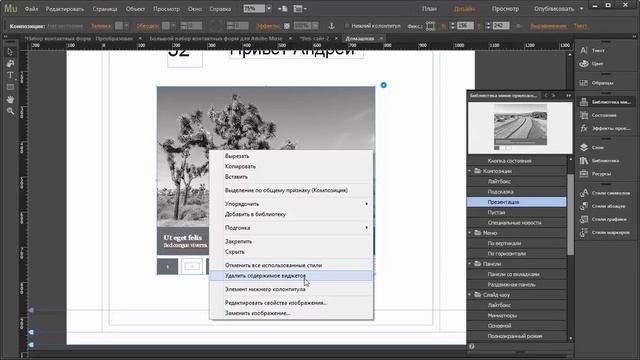Collapse the Слайд-шоу folder in library
Image resolution: width=640 pixels, height=360 pixels.
tap(470, 295)
